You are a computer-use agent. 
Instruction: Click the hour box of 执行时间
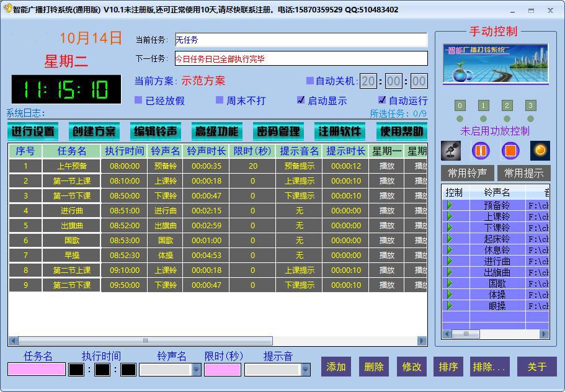tap(76, 369)
